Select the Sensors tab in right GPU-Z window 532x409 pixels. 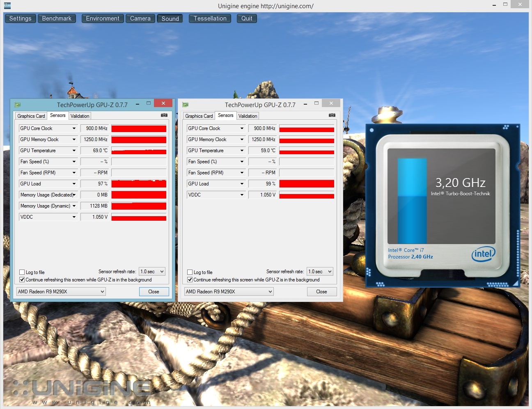(226, 116)
